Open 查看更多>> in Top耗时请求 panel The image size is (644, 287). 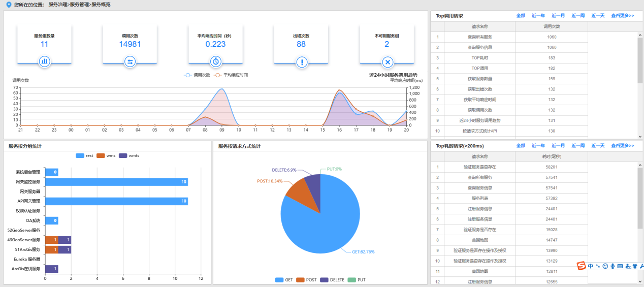[622, 146]
